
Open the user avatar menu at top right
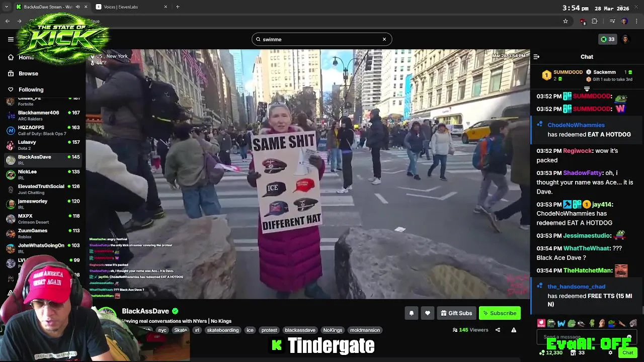click(x=625, y=39)
